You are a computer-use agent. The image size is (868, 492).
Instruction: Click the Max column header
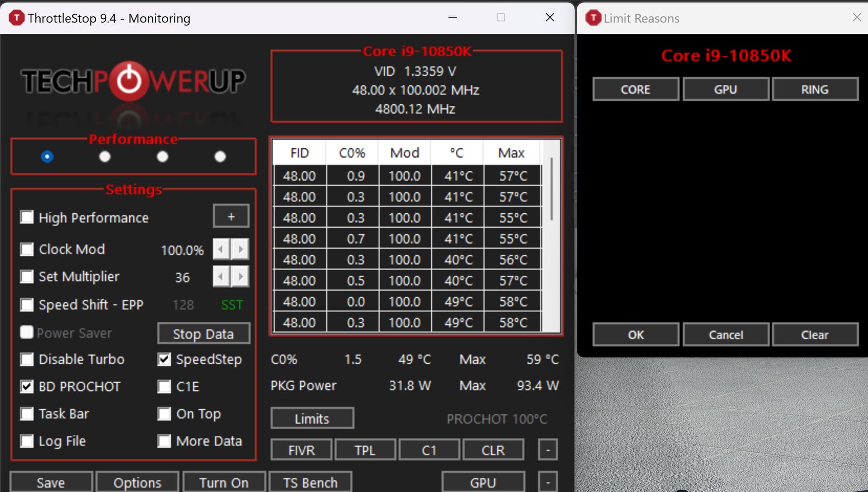click(511, 153)
